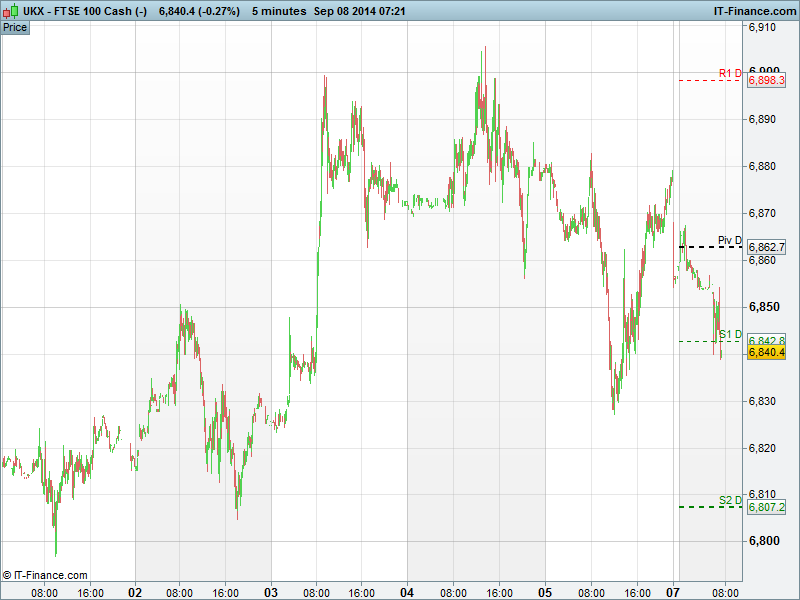Click the red 6,898.3 price tag
This screenshot has height=600, width=800.
pyautogui.click(x=766, y=80)
